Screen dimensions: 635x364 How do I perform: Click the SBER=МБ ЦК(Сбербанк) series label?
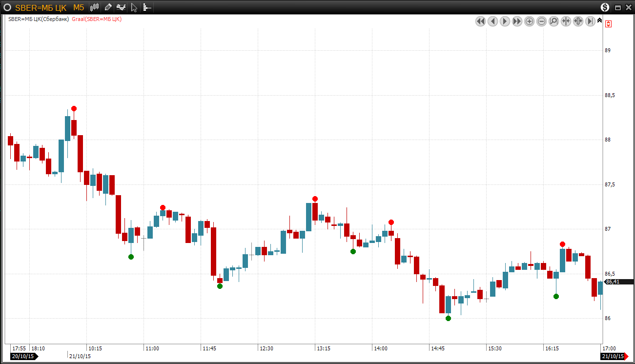click(39, 19)
